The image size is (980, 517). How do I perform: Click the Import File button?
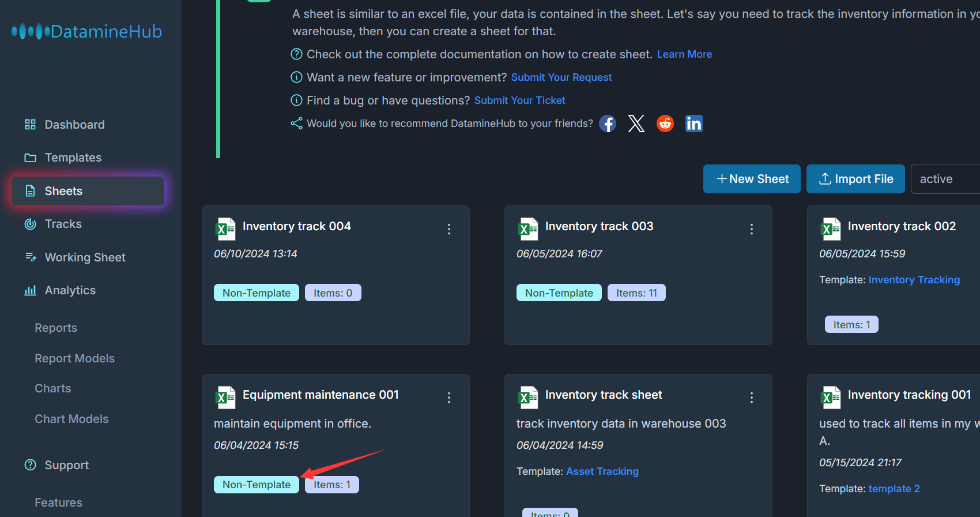[855, 179]
